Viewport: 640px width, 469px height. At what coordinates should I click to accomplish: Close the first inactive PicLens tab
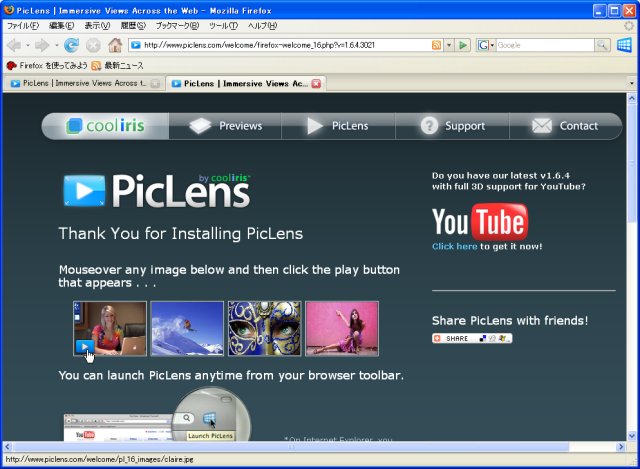coord(155,84)
